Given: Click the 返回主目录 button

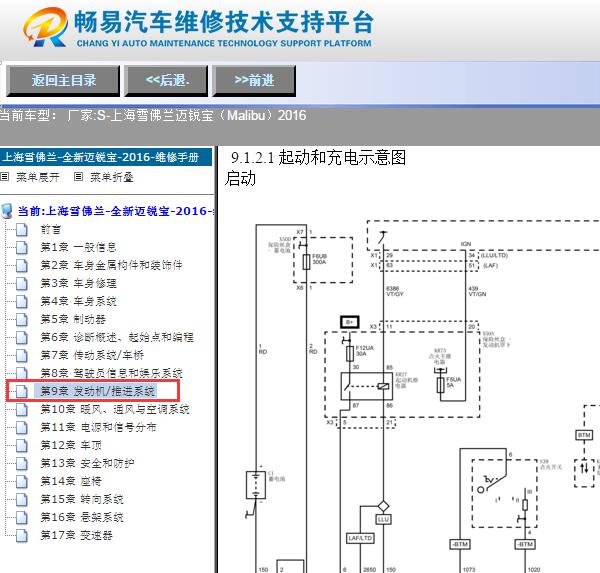Looking at the screenshot, I should [x=63, y=80].
